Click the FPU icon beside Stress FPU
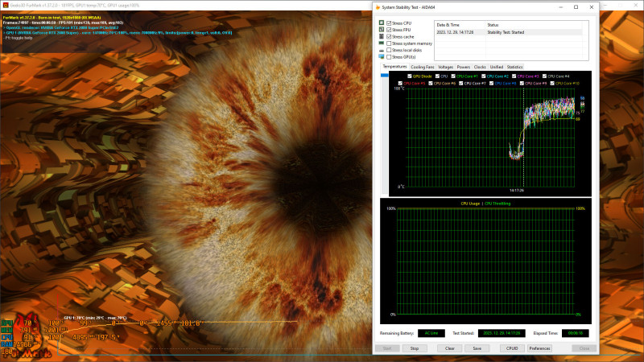 (381, 31)
